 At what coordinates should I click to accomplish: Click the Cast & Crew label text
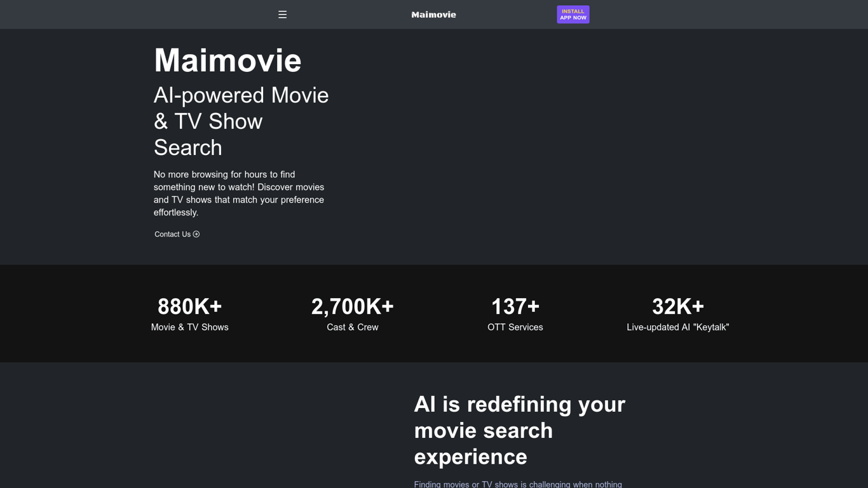click(x=352, y=327)
